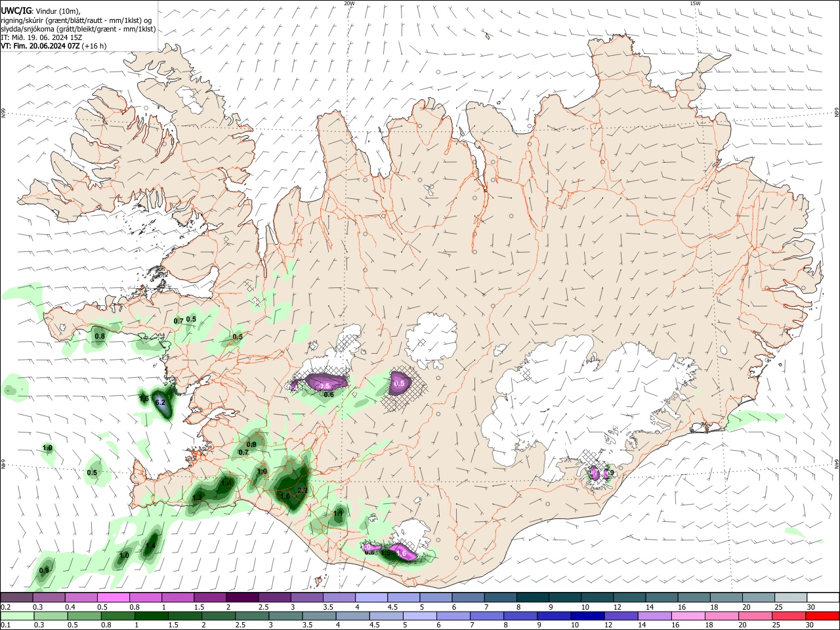This screenshot has width=840, height=630.
Task: Select the dark mauve 0.2 legend swatch
Action: [x=17, y=598]
